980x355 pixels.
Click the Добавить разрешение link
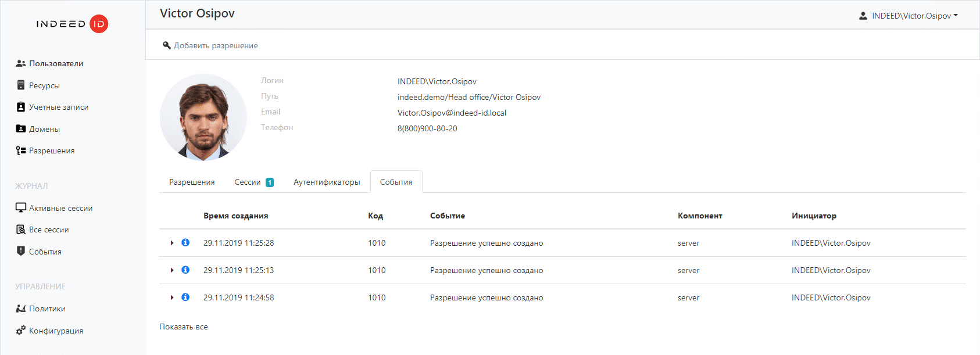(215, 45)
